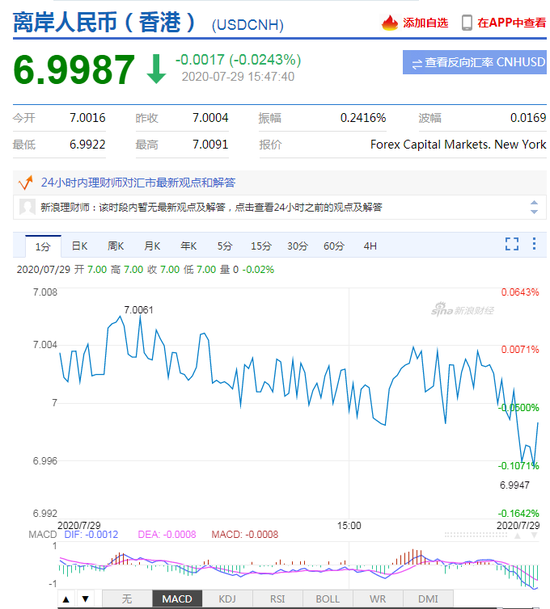
Task: Click the 7.0061 peak label on chart
Action: click(139, 310)
